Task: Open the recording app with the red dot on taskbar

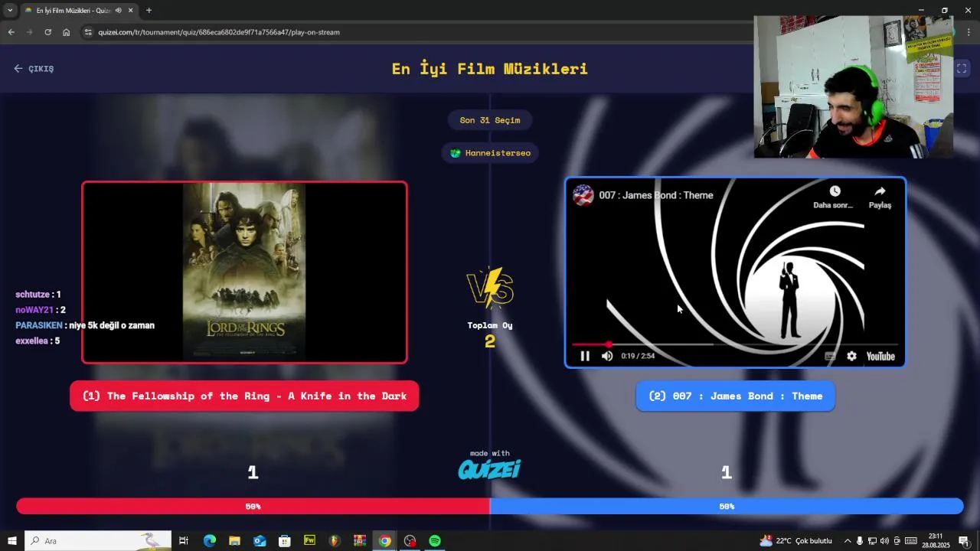Action: (410, 541)
